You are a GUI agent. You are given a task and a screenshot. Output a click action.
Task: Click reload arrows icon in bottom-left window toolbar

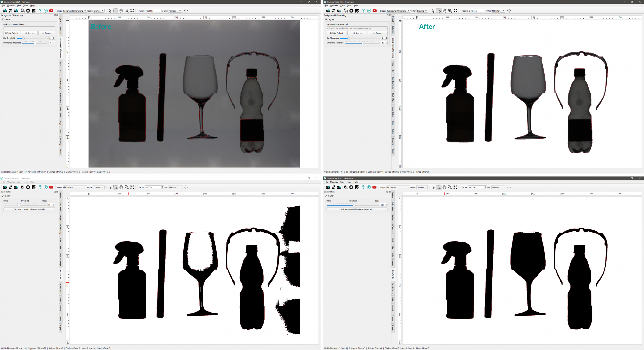tap(10, 187)
